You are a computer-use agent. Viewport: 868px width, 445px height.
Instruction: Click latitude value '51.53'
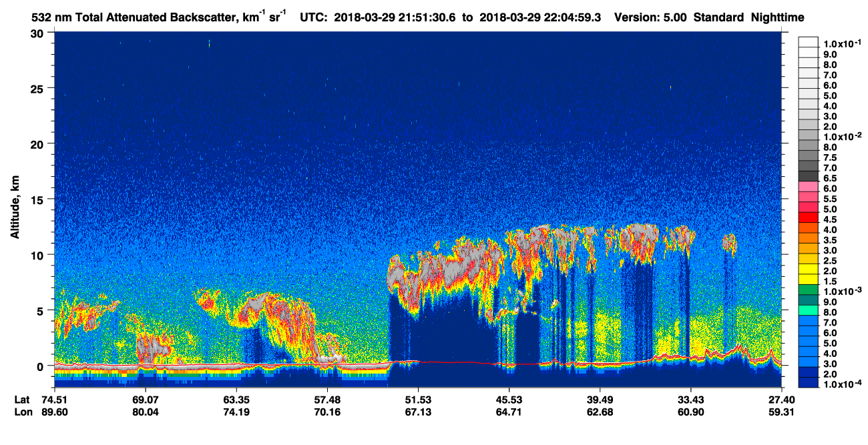tap(417, 400)
